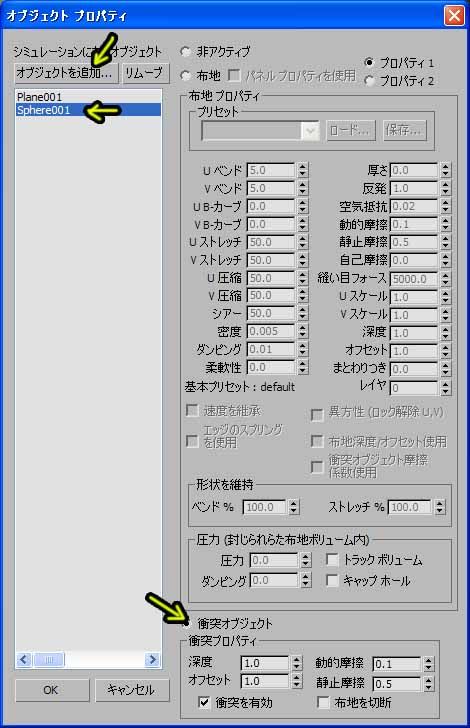Click the キャンセル button

(132, 690)
